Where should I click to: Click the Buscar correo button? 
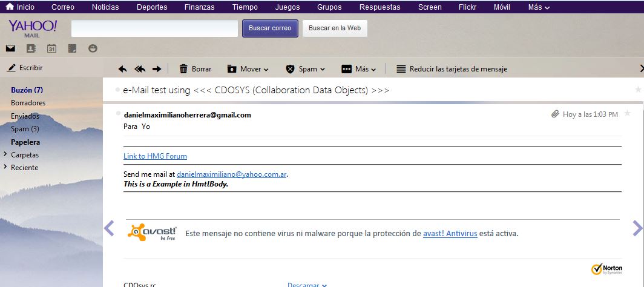(x=270, y=28)
